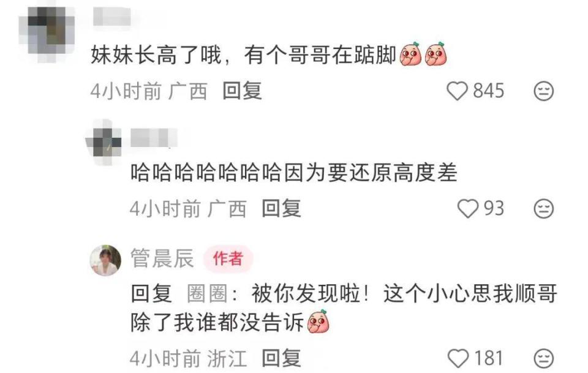
Task: Like the comment with 845 likes
Action: coord(457,91)
